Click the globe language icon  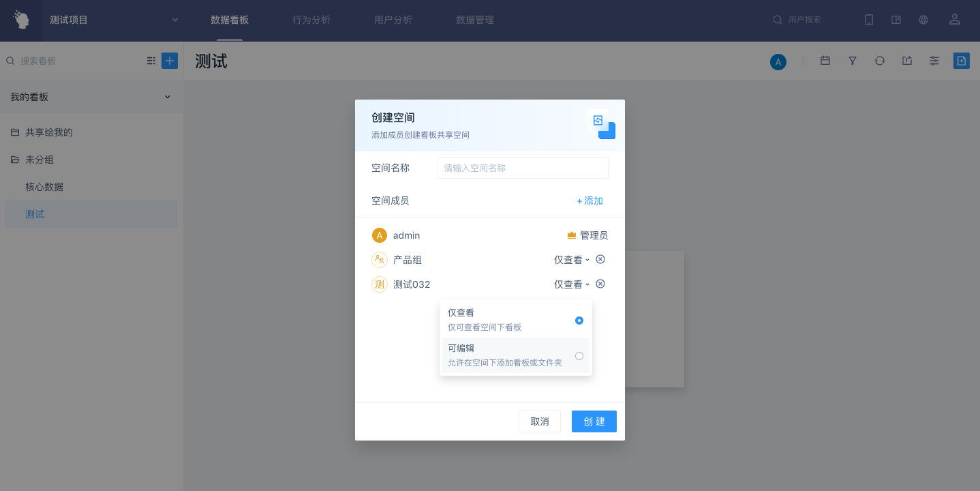(x=923, y=20)
